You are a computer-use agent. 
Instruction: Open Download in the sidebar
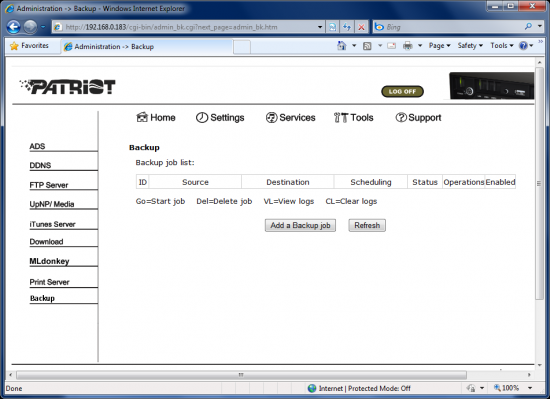point(46,242)
